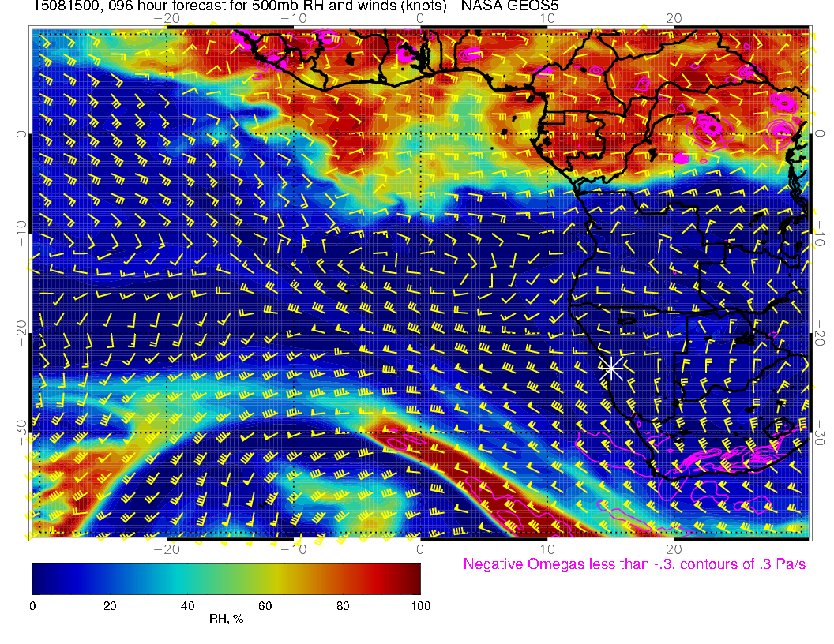Click the "100" tick label on colorbar

click(x=420, y=605)
